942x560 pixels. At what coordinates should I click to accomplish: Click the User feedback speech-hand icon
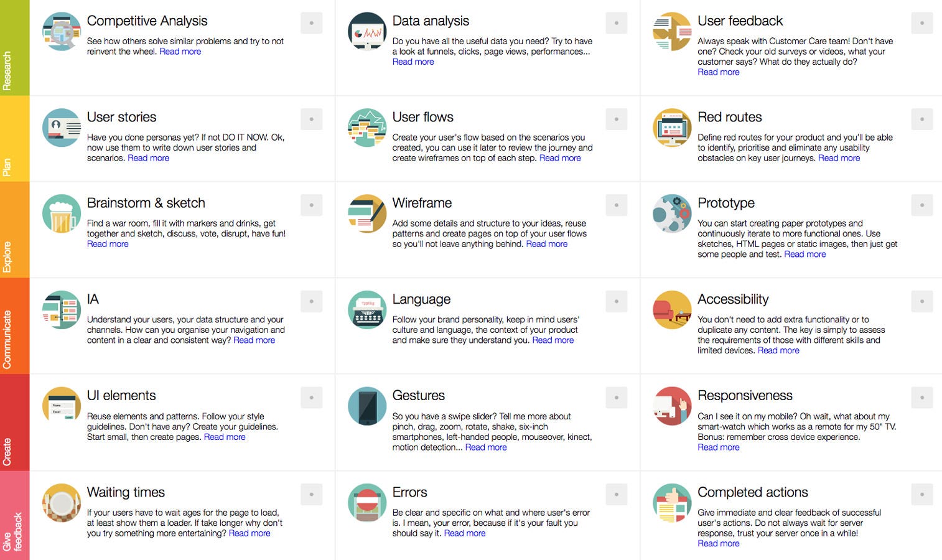pos(672,31)
